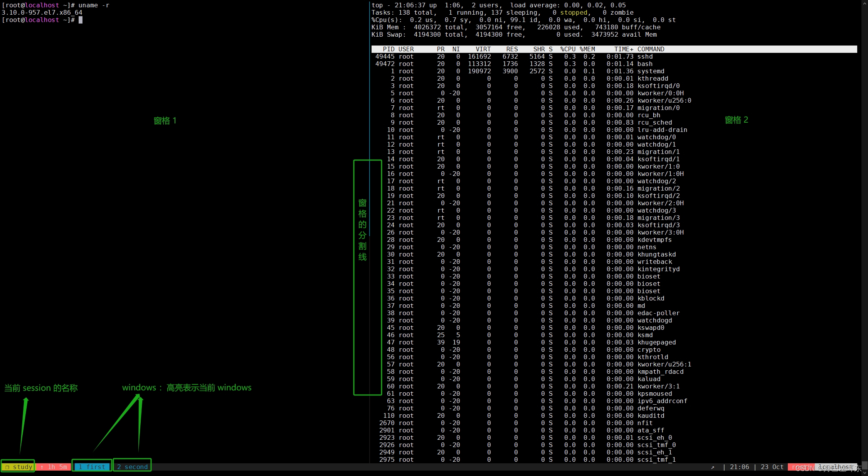Click the khugepaged process row
The width and height of the screenshot is (868, 476).
656,343
